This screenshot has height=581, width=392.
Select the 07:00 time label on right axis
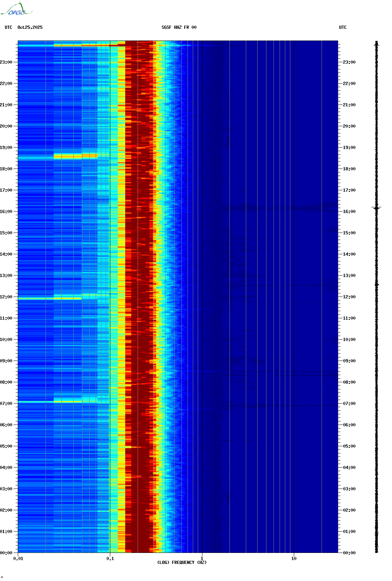pyautogui.click(x=349, y=404)
